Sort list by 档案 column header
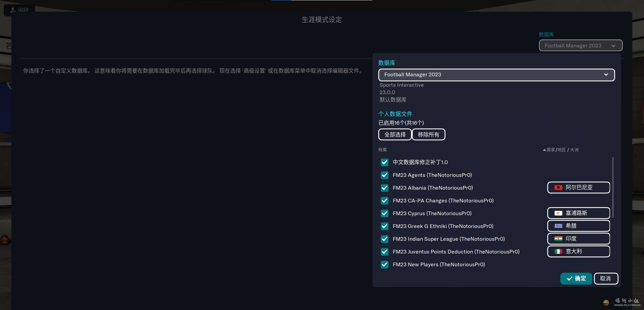Image resolution: width=644 pixels, height=310 pixels. click(x=382, y=150)
